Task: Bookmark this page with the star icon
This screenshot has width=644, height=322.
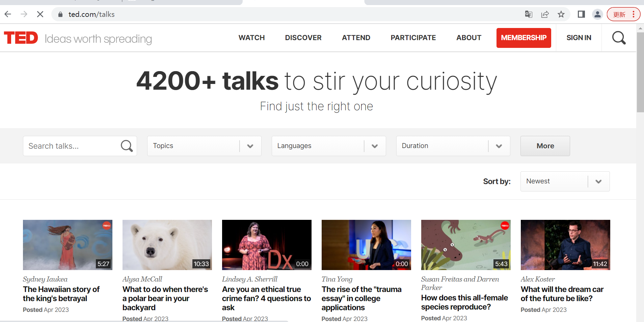Action: click(561, 14)
